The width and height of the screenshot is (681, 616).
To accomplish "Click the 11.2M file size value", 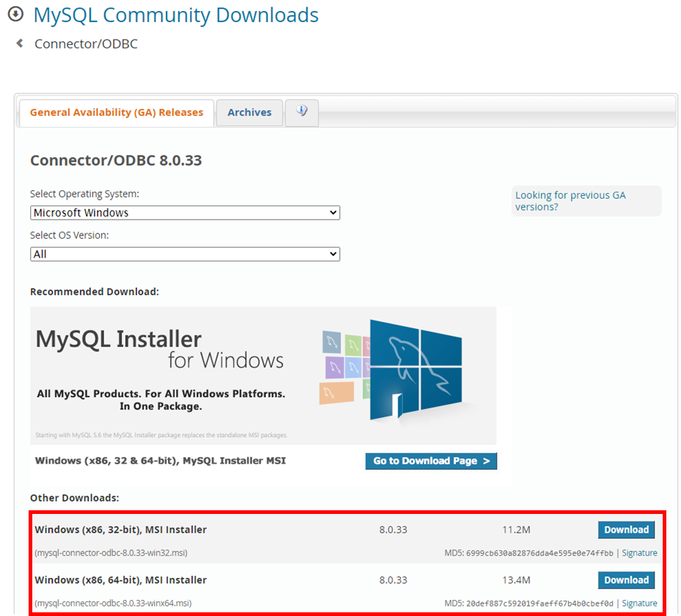I will coord(517,530).
